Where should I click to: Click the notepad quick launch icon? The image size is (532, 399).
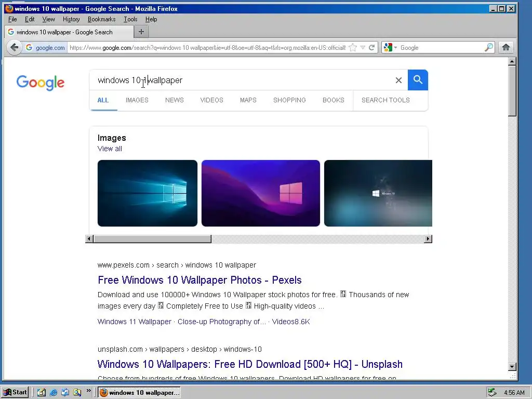click(42, 392)
